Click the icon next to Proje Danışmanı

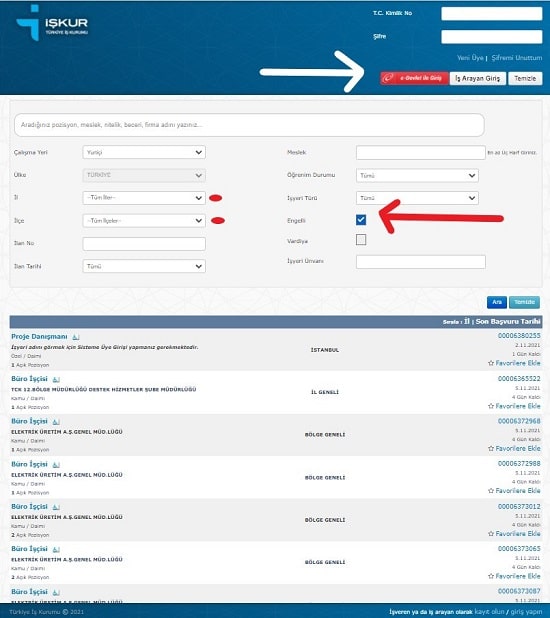click(76, 337)
